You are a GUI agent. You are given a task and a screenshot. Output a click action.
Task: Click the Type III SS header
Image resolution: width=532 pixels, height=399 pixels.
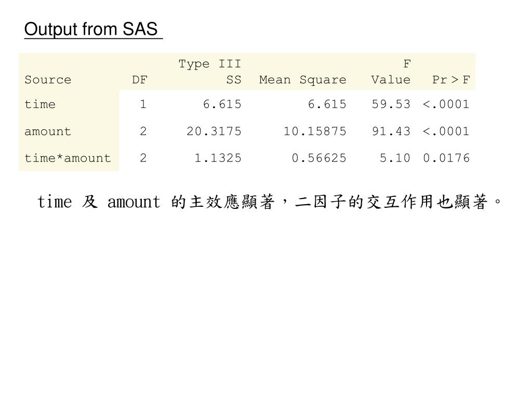[210, 72]
